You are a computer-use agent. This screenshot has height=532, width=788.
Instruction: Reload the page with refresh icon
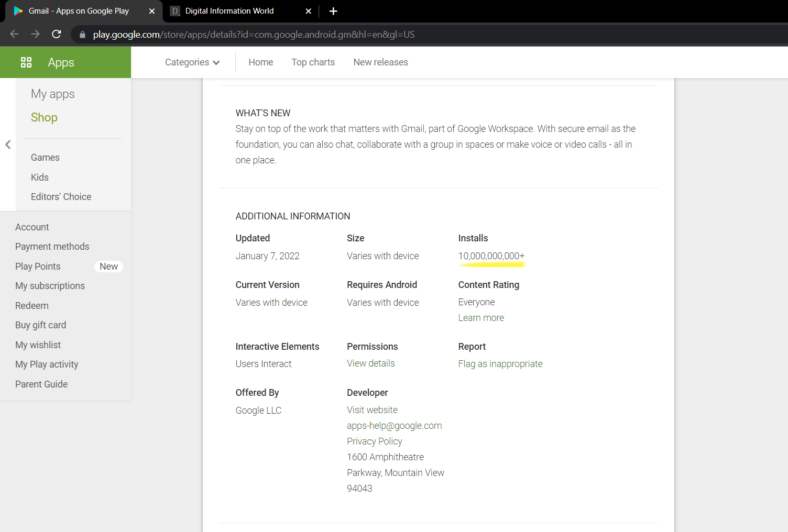(x=57, y=34)
